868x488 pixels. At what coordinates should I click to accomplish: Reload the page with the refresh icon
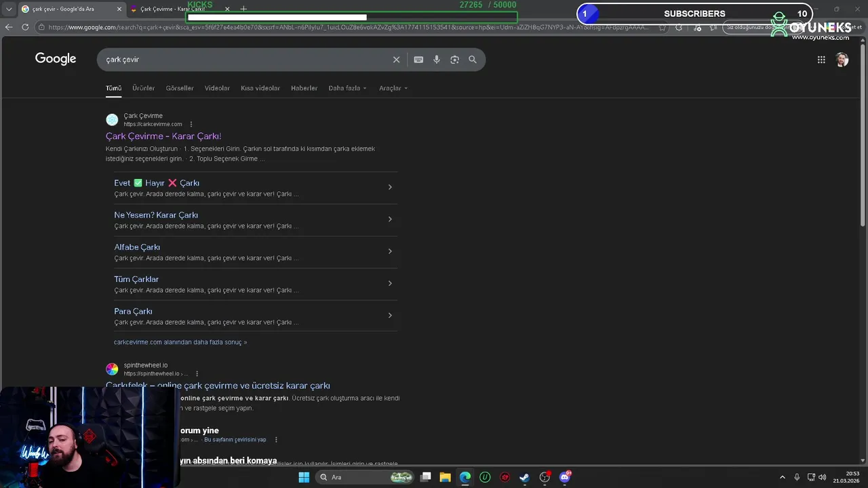click(25, 27)
